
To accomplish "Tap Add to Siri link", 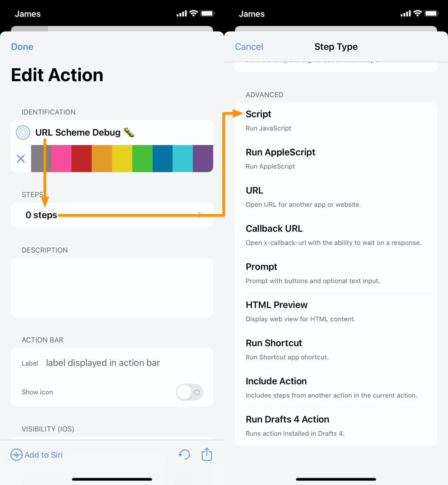I will [x=44, y=455].
